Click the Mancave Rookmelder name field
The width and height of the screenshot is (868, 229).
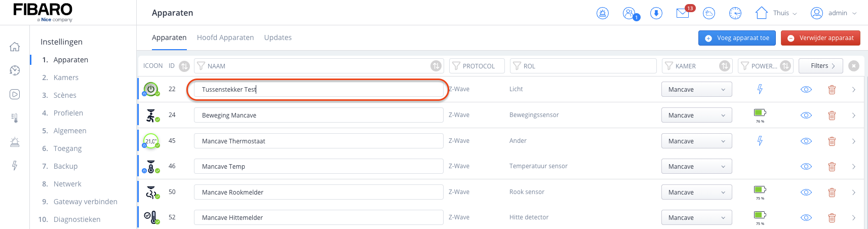[x=318, y=193]
